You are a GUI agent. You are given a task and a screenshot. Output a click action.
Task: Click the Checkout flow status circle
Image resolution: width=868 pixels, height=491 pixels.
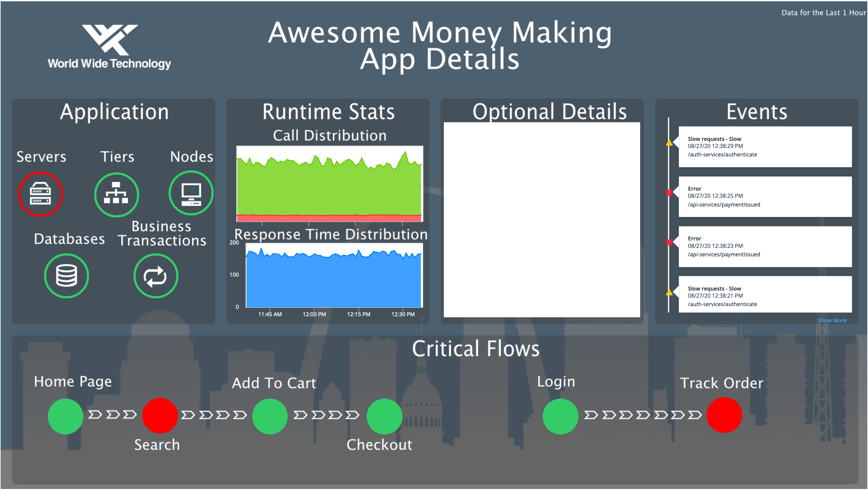pos(384,416)
